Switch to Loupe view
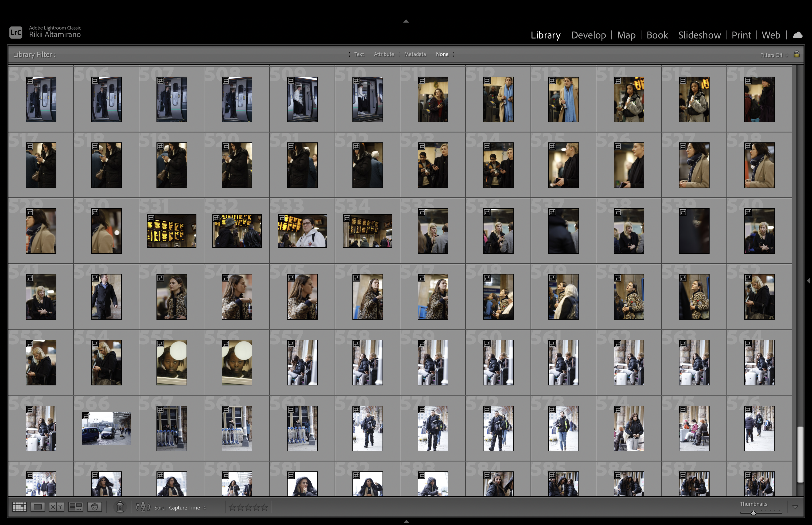This screenshot has height=525, width=812. pos(38,507)
